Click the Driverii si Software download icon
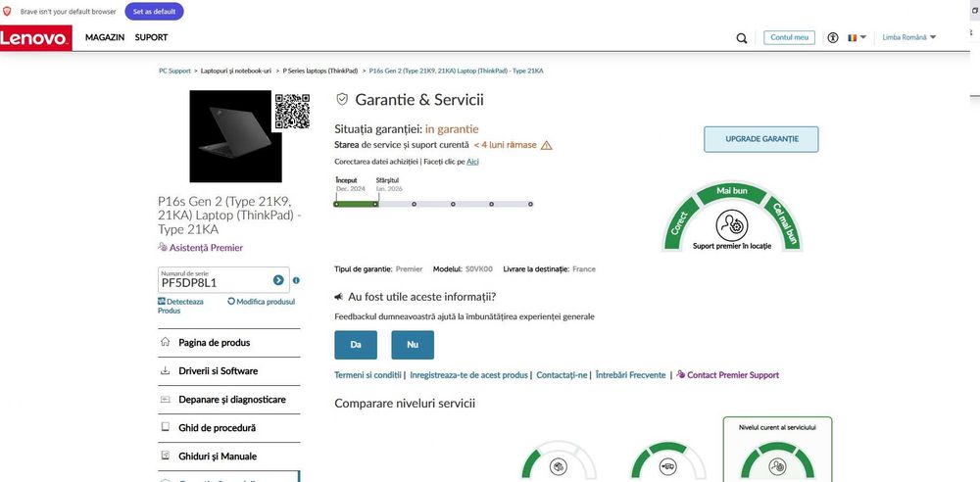Viewport: 980px width, 482px height. click(x=165, y=370)
